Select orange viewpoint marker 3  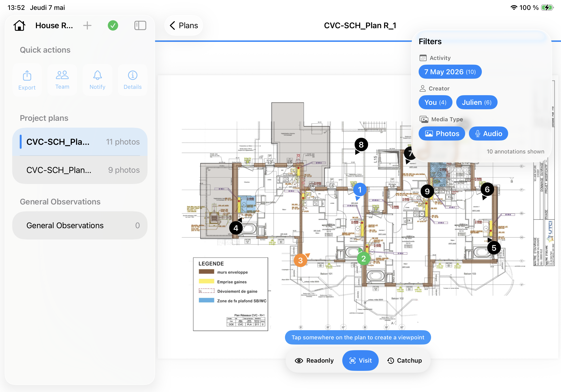click(300, 261)
